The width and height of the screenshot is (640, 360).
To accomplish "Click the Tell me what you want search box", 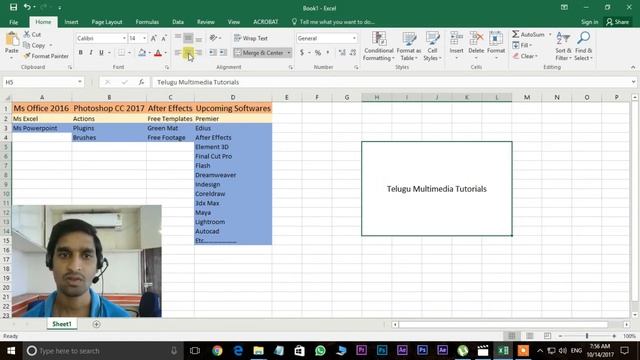I will point(333,22).
